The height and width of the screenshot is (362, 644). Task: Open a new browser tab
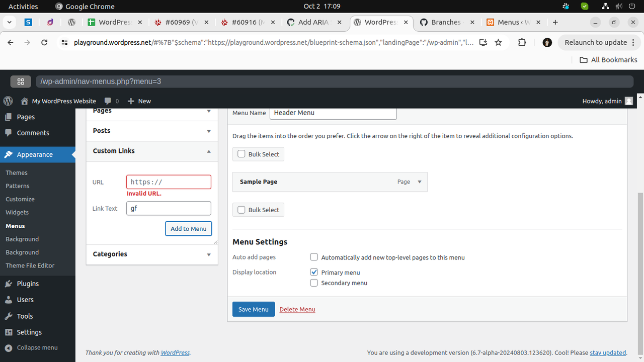pos(555,22)
